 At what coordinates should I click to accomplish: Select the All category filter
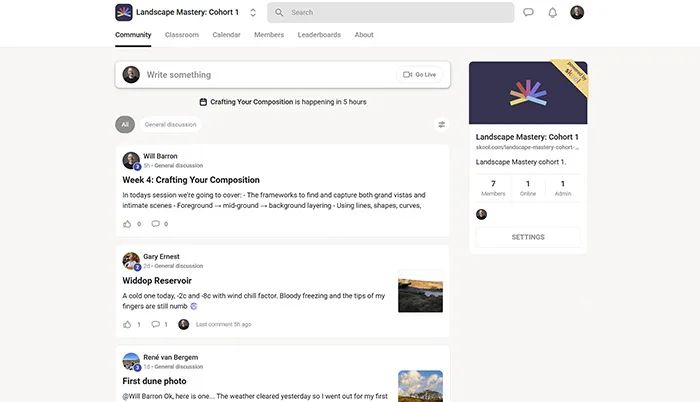click(x=125, y=125)
